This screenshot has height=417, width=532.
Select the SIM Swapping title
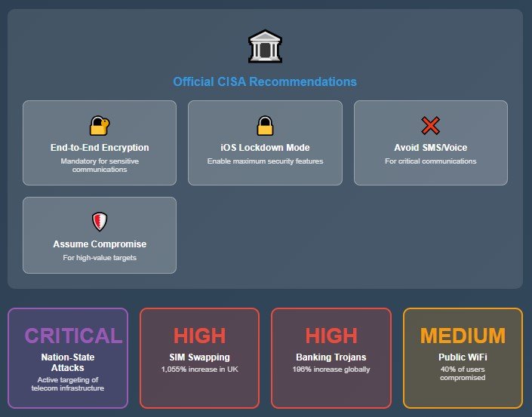(199, 357)
